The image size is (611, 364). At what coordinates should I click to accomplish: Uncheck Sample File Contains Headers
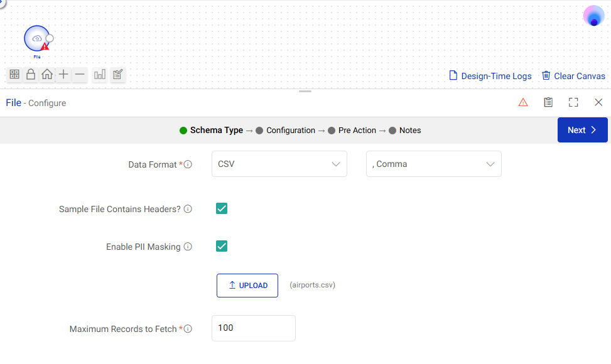222,208
